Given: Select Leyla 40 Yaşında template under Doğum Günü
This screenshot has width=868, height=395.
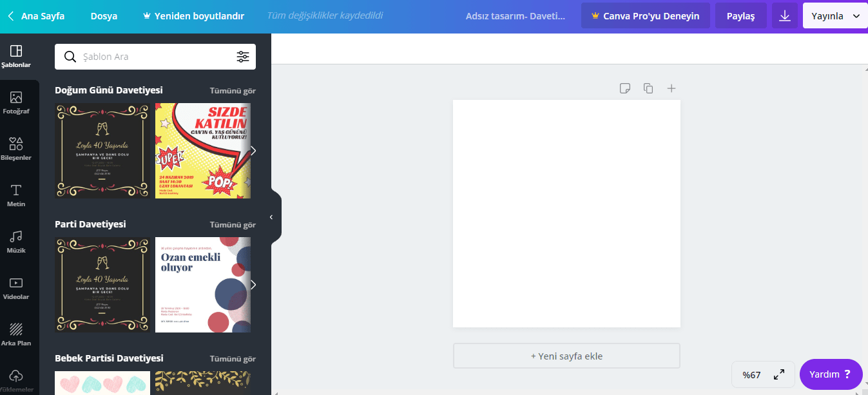Looking at the screenshot, I should [x=102, y=151].
